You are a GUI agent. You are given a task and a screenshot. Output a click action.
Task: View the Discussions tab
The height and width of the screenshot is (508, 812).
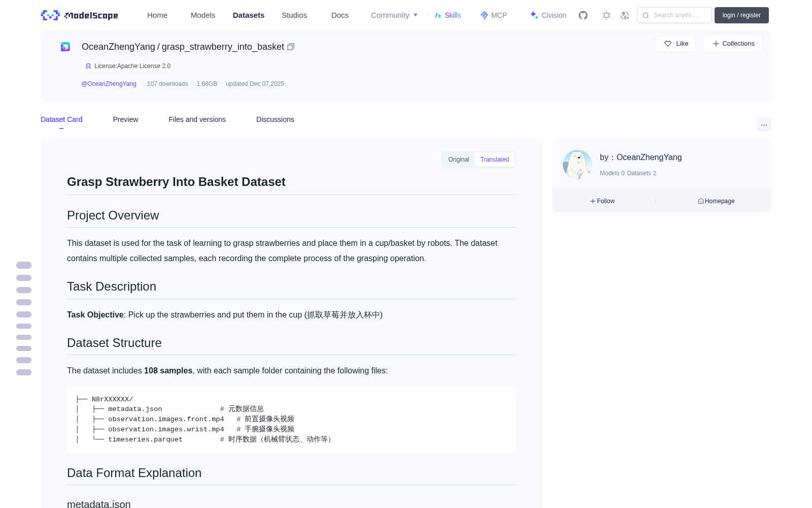click(x=275, y=119)
